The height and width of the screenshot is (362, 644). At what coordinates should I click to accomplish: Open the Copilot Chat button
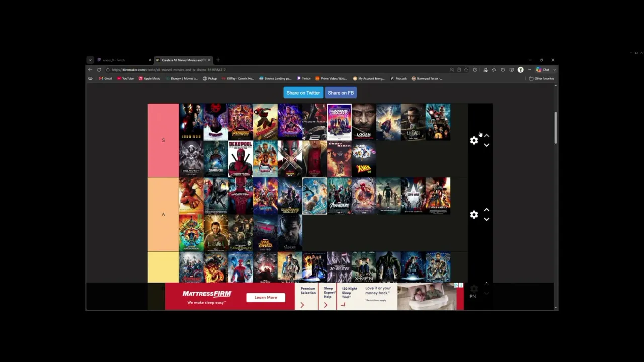542,70
